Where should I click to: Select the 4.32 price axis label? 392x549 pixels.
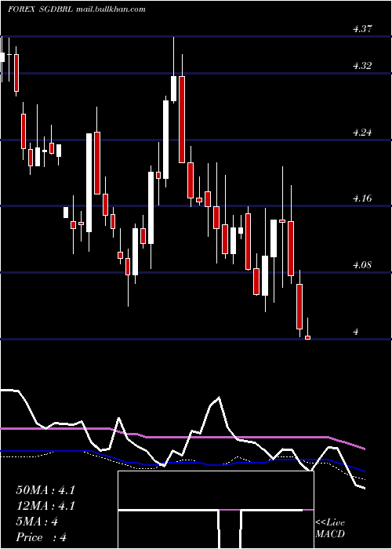coord(362,65)
